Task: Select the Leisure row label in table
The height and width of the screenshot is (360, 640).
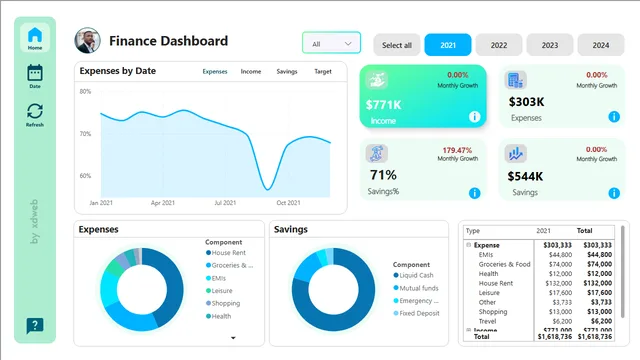Action: point(489,293)
